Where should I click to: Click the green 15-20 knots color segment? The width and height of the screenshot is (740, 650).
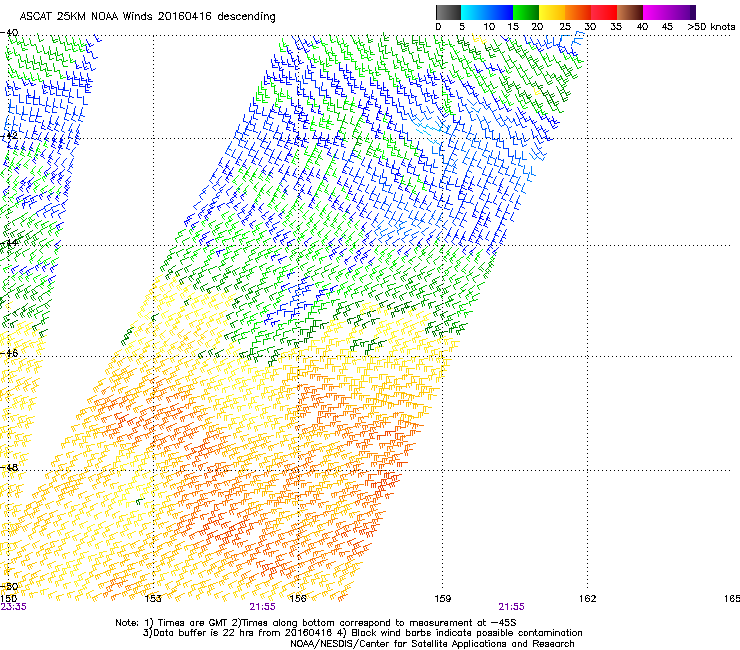pos(526,12)
